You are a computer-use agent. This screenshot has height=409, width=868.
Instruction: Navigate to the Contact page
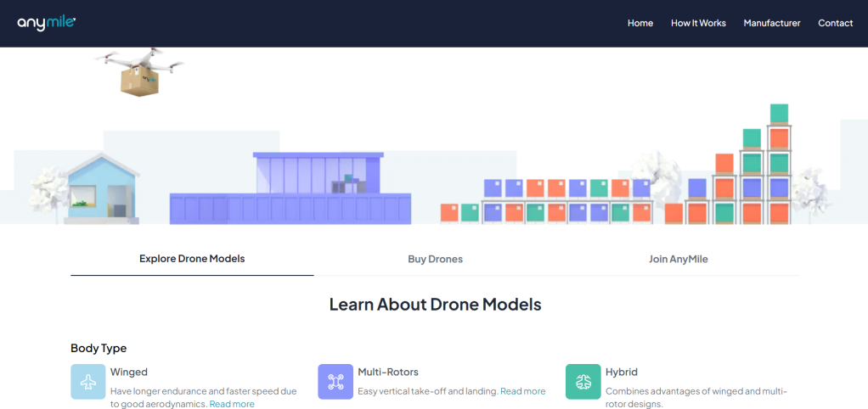coord(835,23)
